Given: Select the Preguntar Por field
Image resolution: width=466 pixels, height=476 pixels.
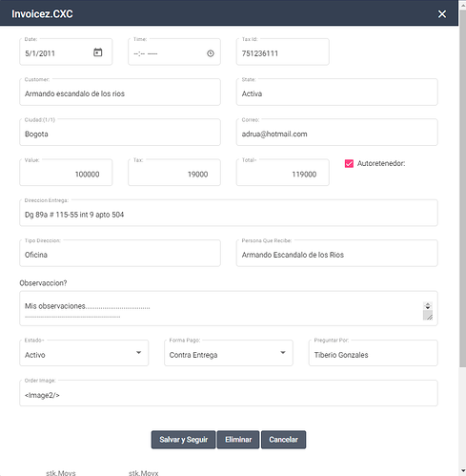Looking at the screenshot, I should 373,353.
